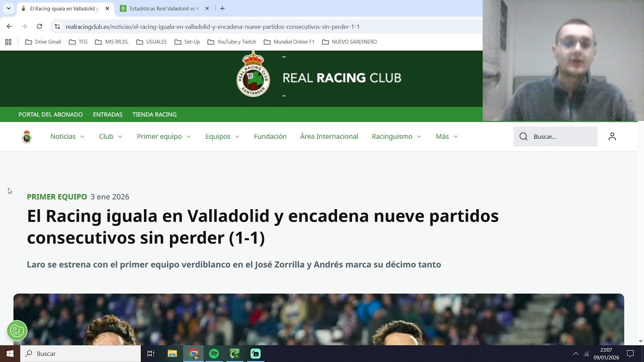
Task: Open the tab search dropdown arrow
Action: pyautogui.click(x=9, y=9)
